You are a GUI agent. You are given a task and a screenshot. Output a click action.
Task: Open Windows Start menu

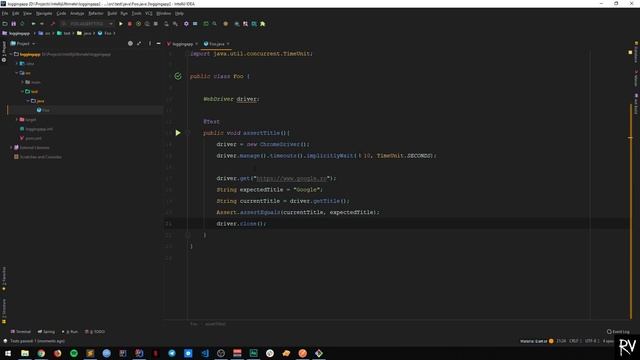[8, 353]
